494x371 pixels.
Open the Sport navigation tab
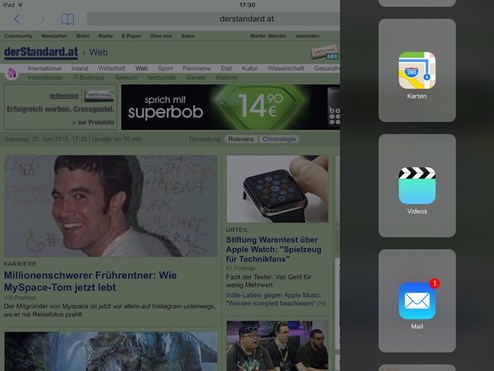(165, 68)
